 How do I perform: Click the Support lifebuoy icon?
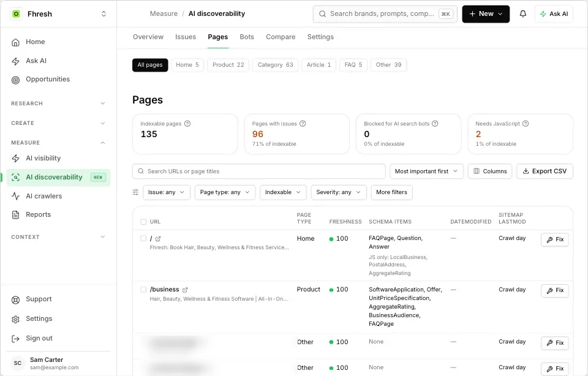coord(15,299)
